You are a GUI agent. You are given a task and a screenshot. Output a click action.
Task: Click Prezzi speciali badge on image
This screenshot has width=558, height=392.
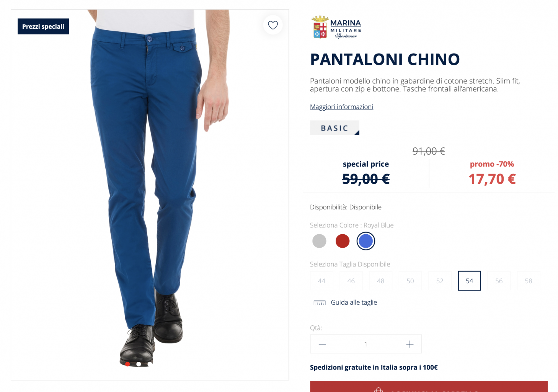pyautogui.click(x=43, y=26)
